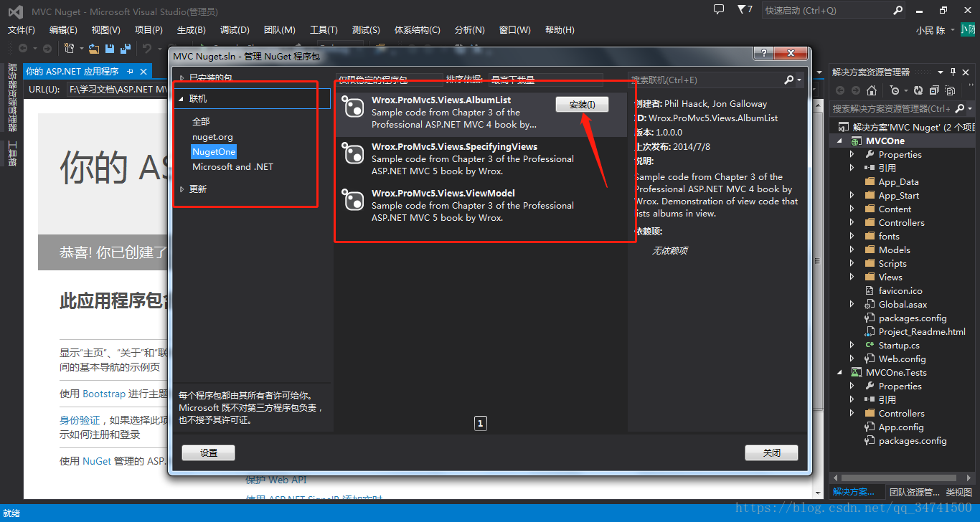The height and width of the screenshot is (522, 980).
Task: Switch to the 类视图 bottom tab
Action: 958,492
